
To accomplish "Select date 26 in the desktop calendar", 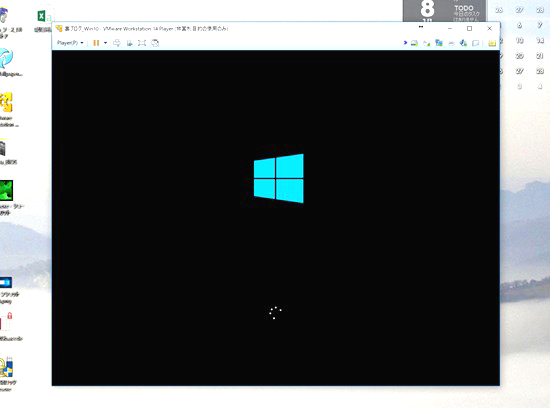I will click(499, 10).
